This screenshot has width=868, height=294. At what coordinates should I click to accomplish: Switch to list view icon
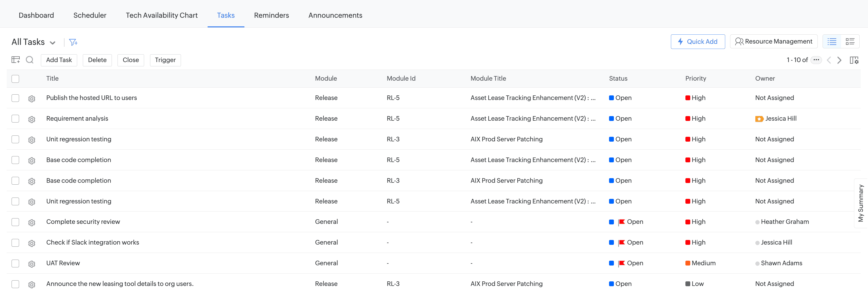coord(832,41)
